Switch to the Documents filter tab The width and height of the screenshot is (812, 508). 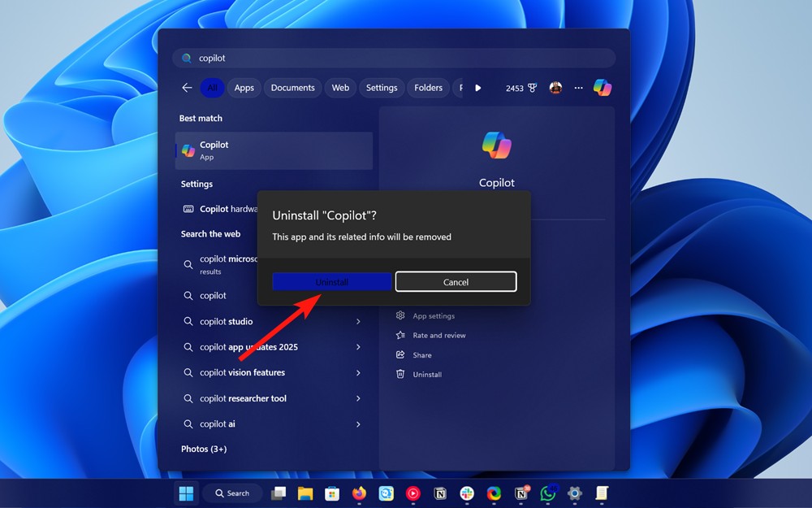pyautogui.click(x=292, y=88)
